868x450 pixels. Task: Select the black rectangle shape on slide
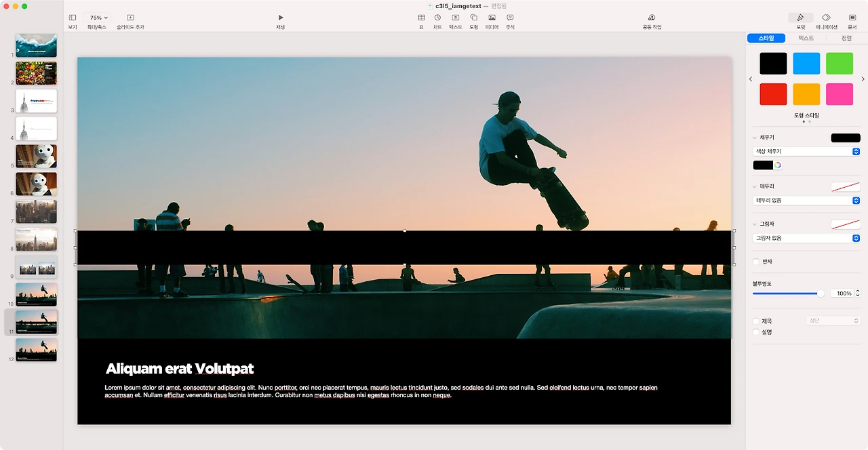404,247
